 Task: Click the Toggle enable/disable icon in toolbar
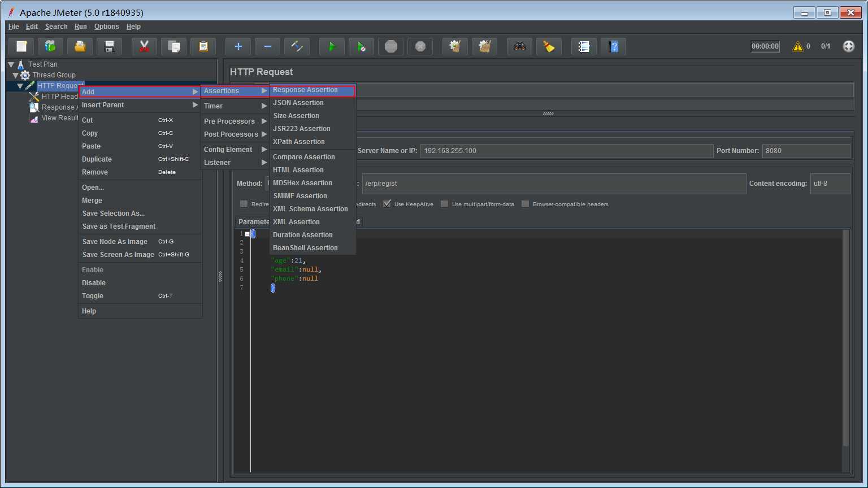(297, 46)
